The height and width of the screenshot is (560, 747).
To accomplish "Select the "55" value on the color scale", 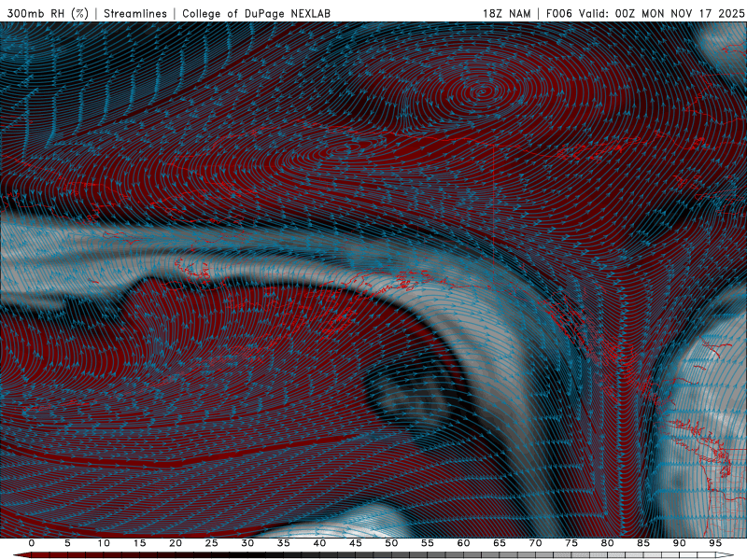I will click(x=428, y=543).
